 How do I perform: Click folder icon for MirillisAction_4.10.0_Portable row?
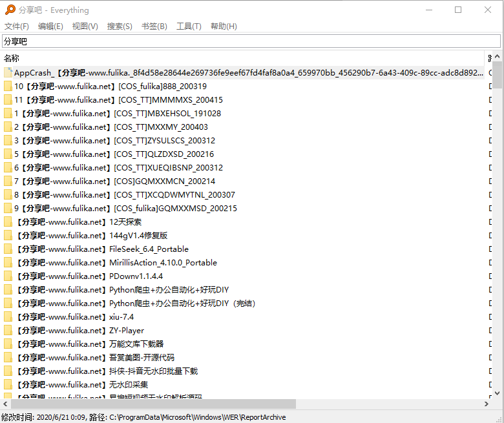(8, 263)
